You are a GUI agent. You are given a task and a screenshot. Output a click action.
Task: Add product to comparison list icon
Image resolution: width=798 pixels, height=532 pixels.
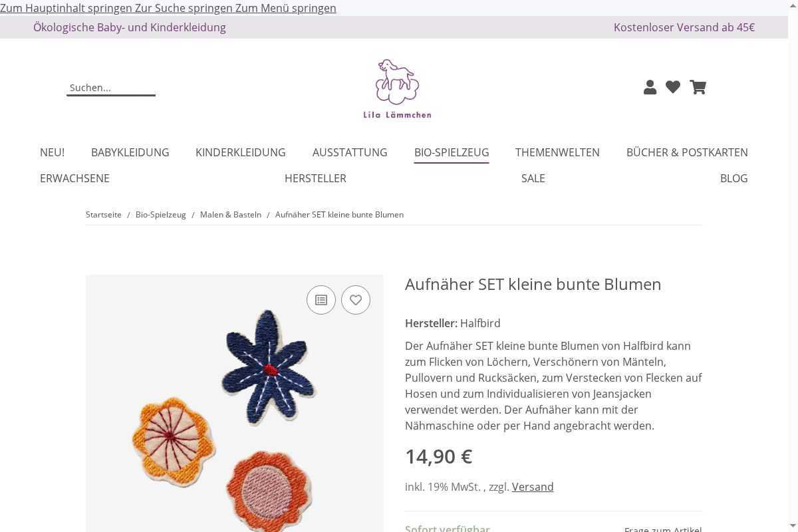[x=321, y=300]
